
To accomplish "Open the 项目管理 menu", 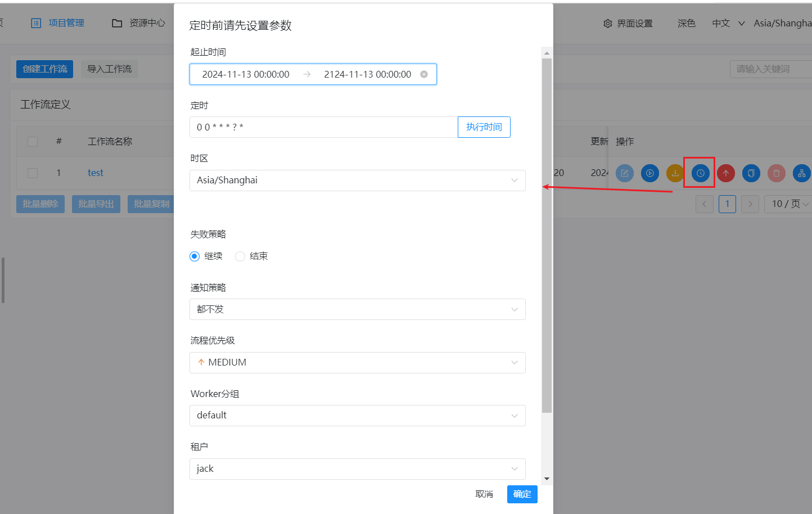I will pyautogui.click(x=58, y=23).
